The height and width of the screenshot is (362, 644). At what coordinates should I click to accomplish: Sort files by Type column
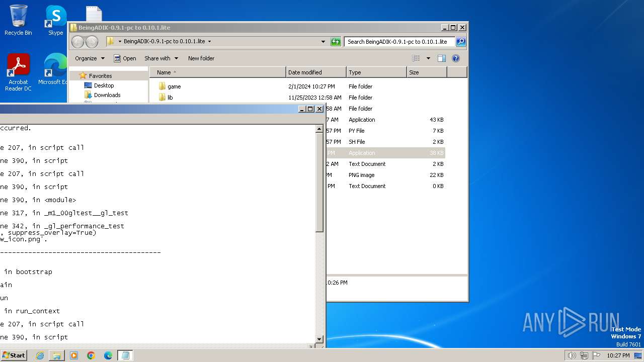pyautogui.click(x=376, y=72)
